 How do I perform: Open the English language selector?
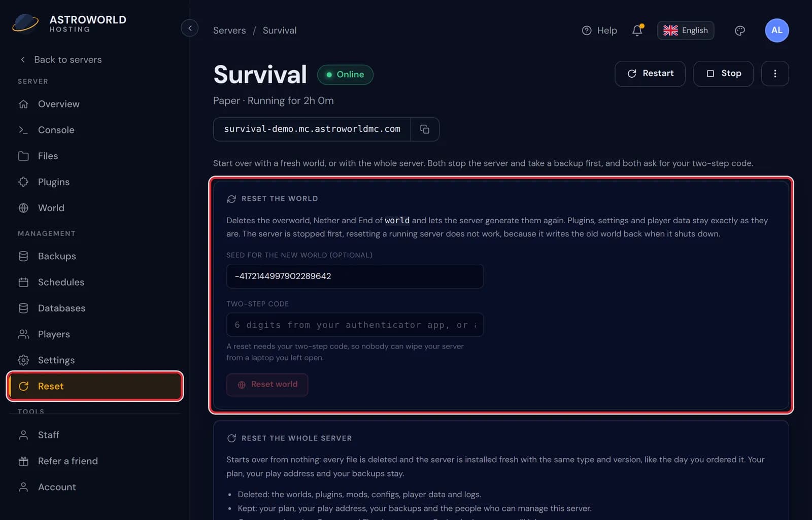[685, 30]
